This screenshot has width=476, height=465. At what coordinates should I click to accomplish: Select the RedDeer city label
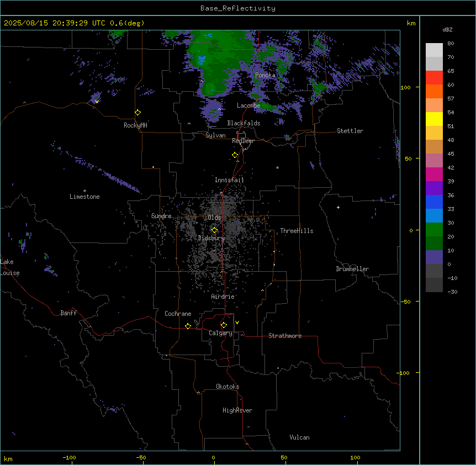(x=243, y=141)
